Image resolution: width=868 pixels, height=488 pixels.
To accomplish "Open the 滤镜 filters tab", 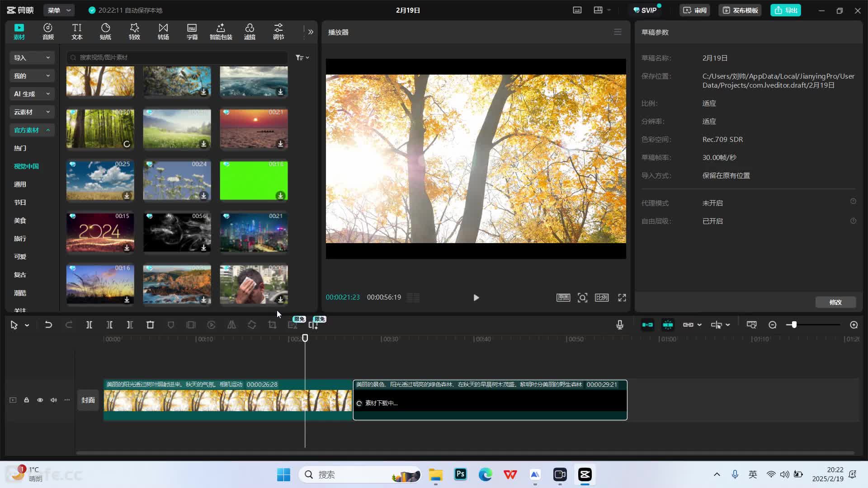I will click(x=250, y=32).
